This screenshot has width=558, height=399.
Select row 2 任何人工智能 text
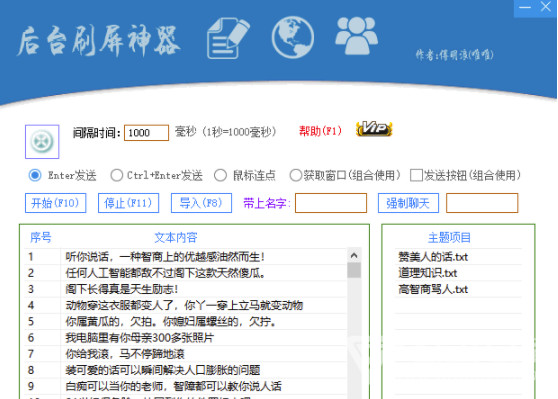165,273
